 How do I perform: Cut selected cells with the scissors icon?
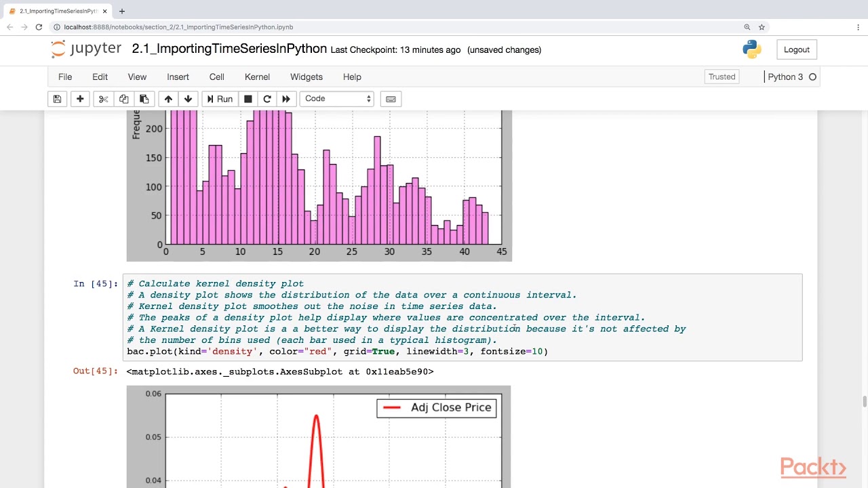(x=103, y=99)
